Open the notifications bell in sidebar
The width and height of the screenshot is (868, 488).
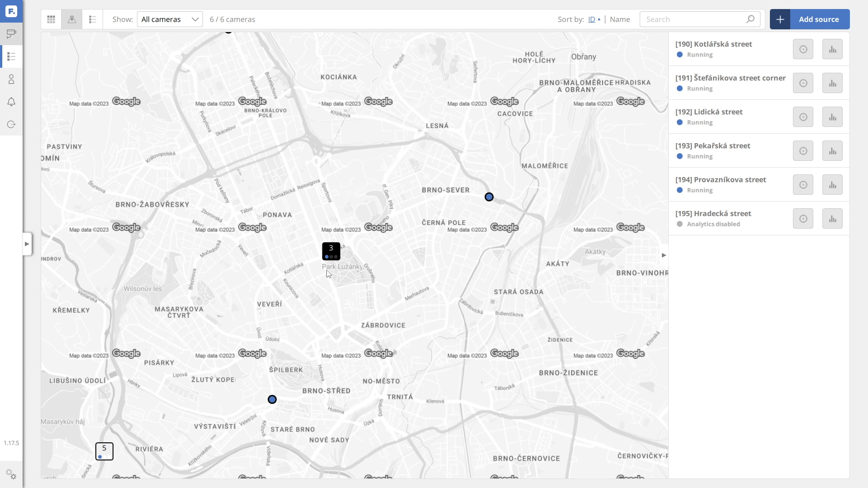[11, 102]
